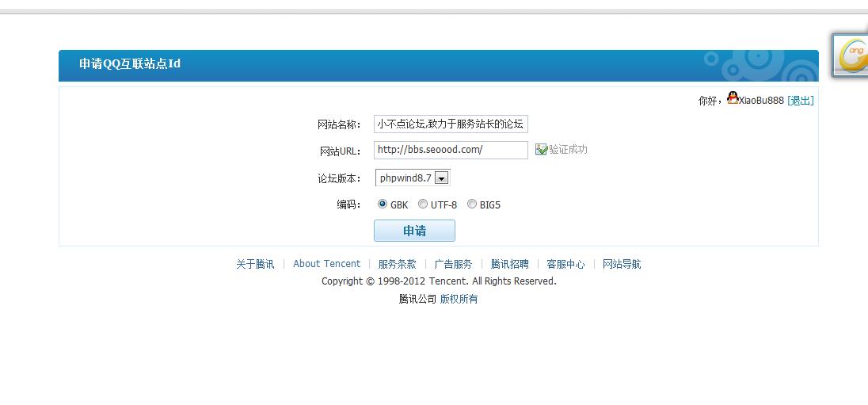Open the 服务条款 footer link

[397, 264]
